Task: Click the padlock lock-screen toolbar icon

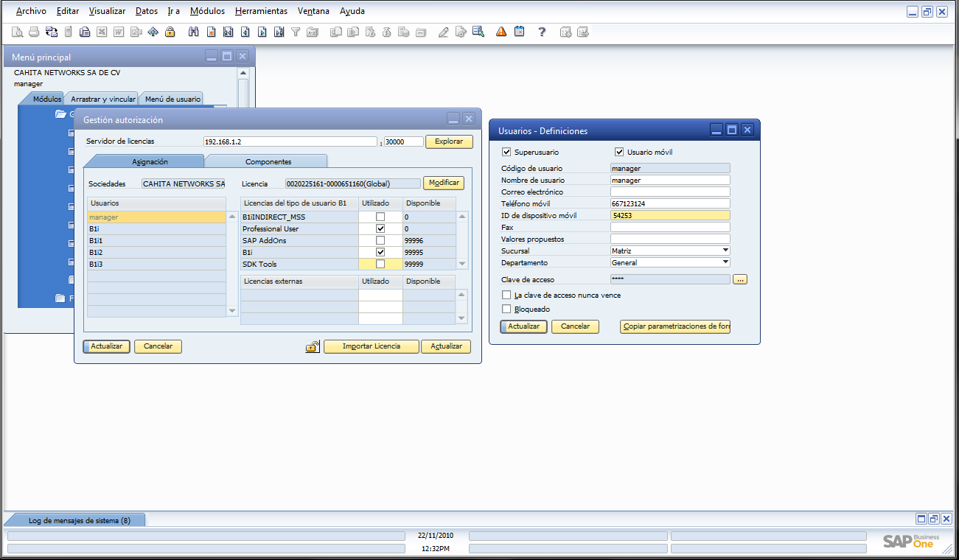Action: [170, 32]
